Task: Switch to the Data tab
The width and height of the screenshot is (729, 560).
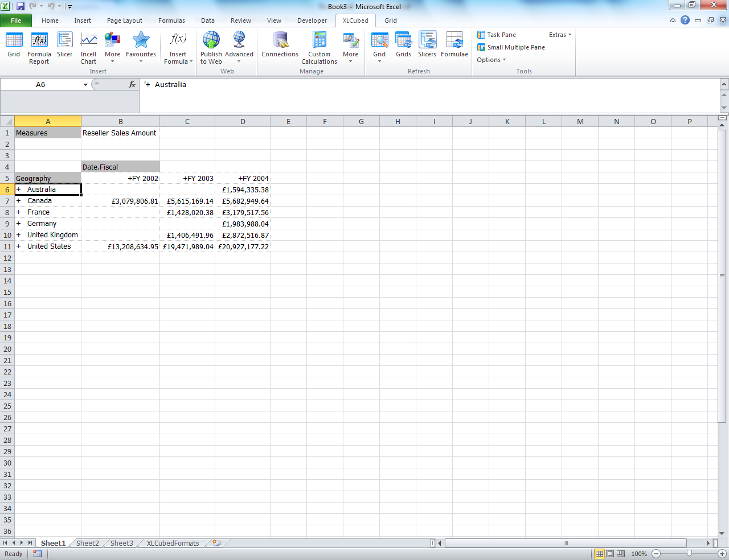Action: point(208,20)
